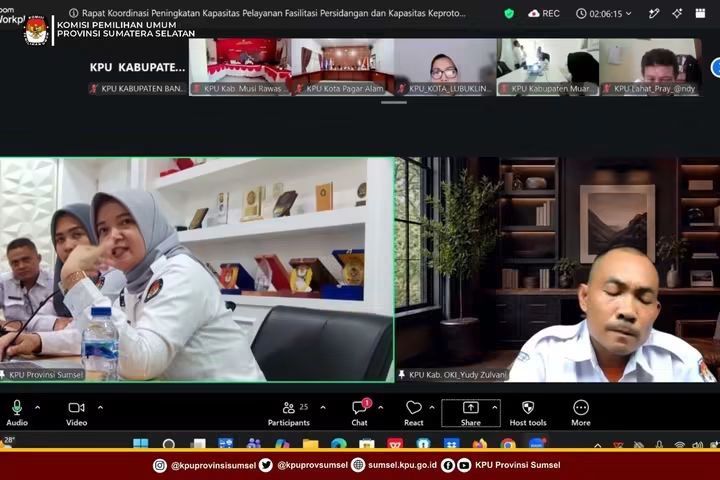Open the Participants panel
This screenshot has height=480, width=720.
[289, 413]
